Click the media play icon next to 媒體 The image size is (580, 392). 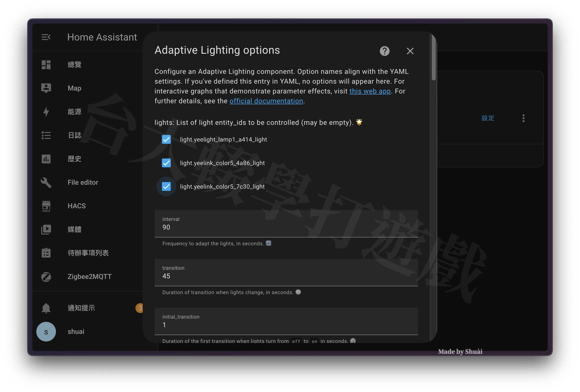[x=46, y=230]
